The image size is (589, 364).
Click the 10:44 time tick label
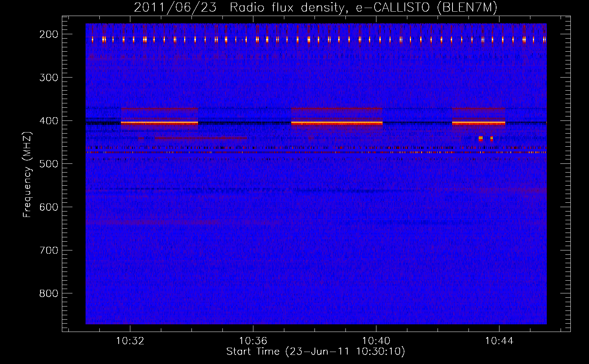pos(499,341)
